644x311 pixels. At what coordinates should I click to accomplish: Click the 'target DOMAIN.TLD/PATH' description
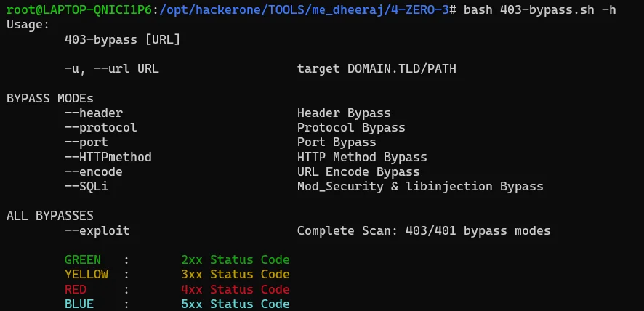tap(377, 68)
